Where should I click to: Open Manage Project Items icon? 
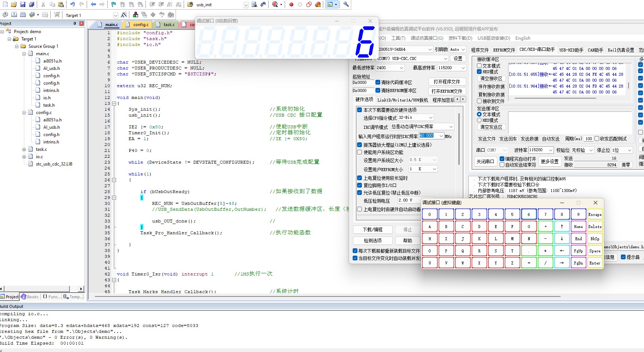[x=136, y=15]
